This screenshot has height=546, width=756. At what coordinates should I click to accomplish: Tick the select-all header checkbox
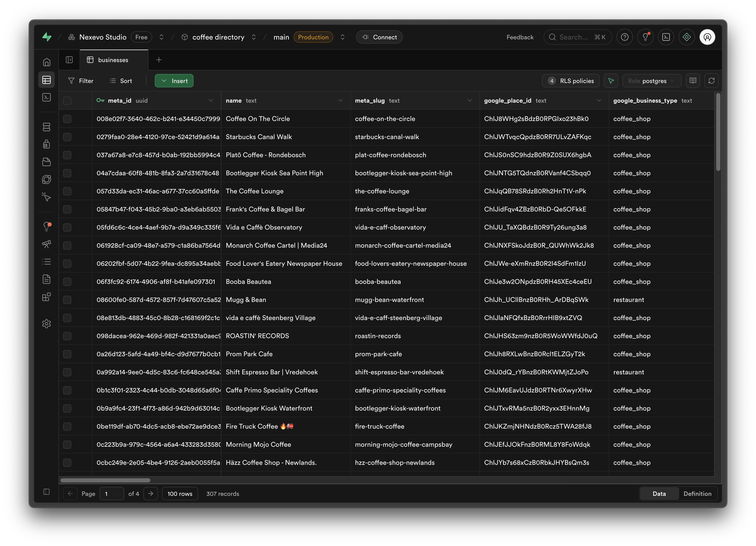67,100
